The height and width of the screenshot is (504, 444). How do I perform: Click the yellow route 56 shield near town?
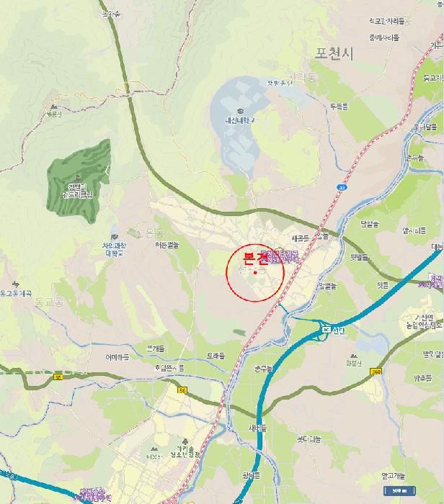click(x=182, y=390)
